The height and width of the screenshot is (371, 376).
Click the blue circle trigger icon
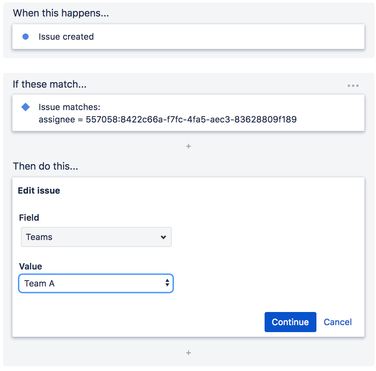point(25,37)
